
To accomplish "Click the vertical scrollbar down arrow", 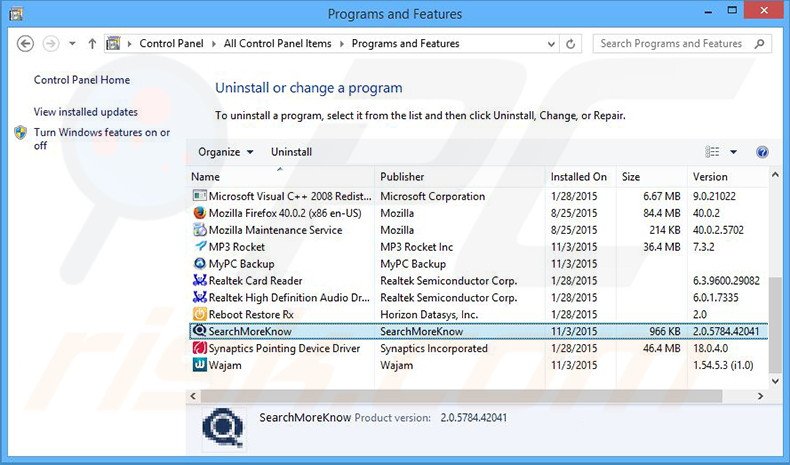I will tap(775, 381).
